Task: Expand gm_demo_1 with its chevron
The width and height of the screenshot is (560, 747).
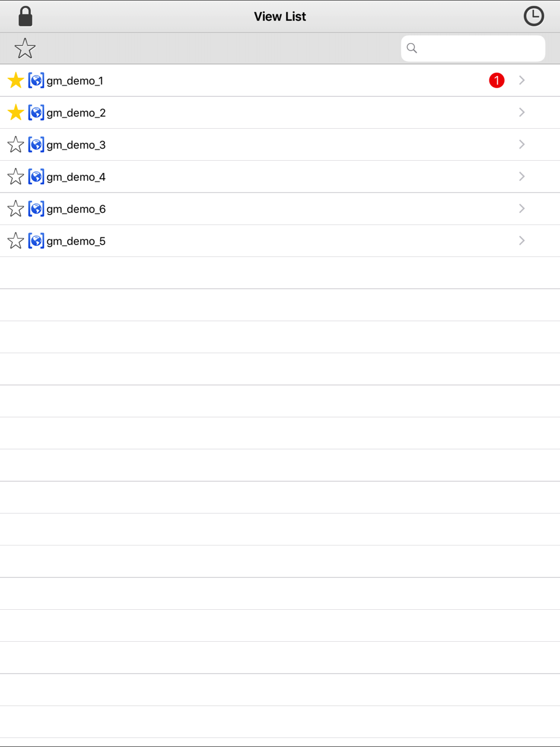Action: [522, 81]
